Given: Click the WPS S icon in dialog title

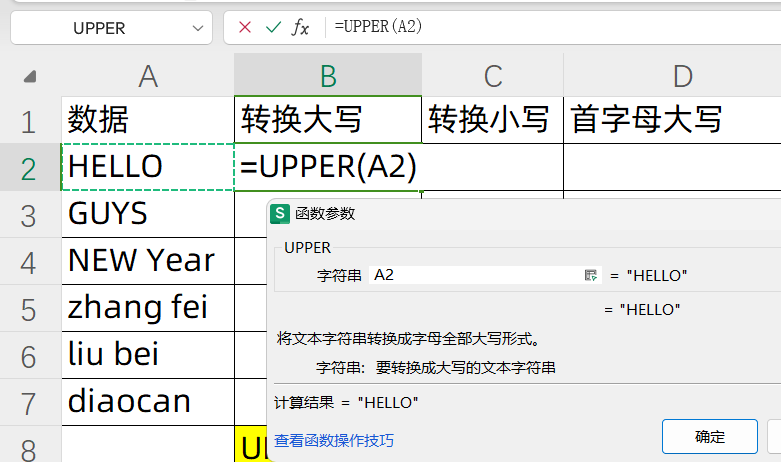Looking at the screenshot, I should [x=280, y=214].
